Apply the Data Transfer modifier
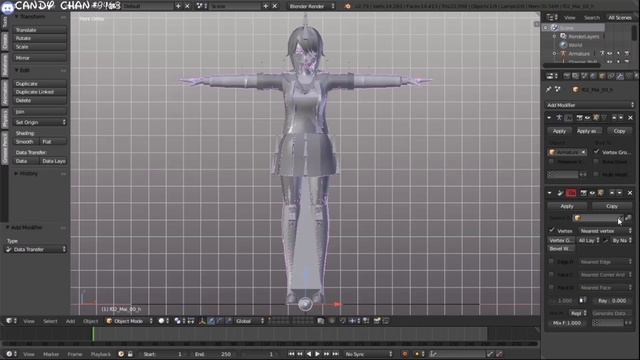The image size is (640, 360). pos(567,206)
